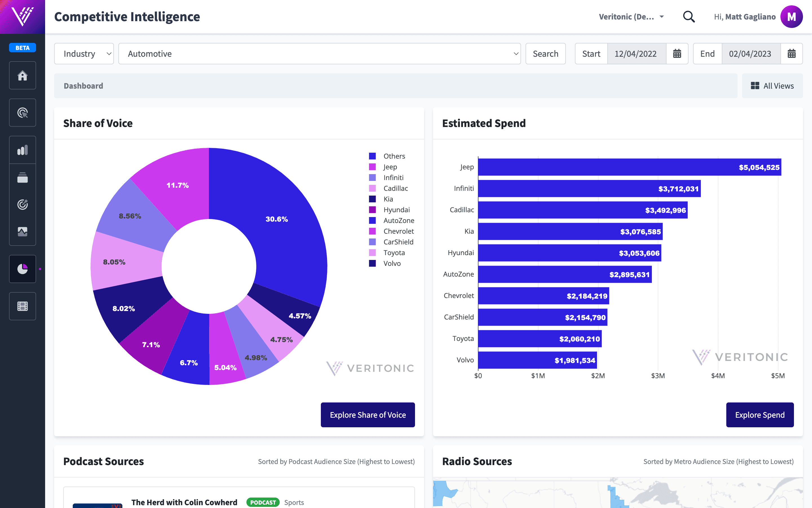Toggle Jeep legend swatch

372,167
